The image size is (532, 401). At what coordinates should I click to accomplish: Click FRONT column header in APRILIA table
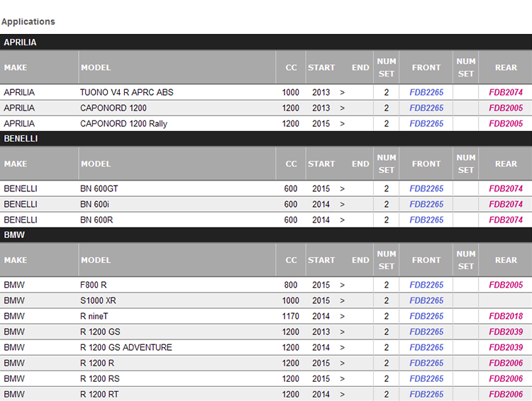(x=426, y=67)
